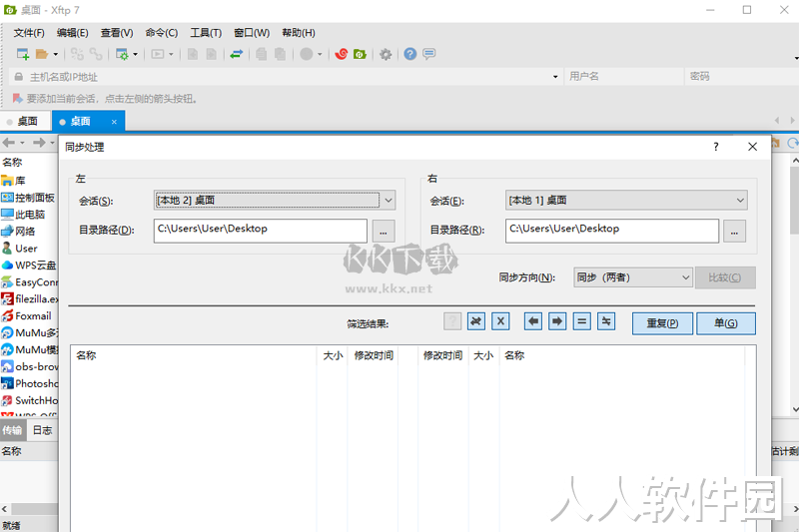Open the 窗口(W) menu

[x=252, y=33]
